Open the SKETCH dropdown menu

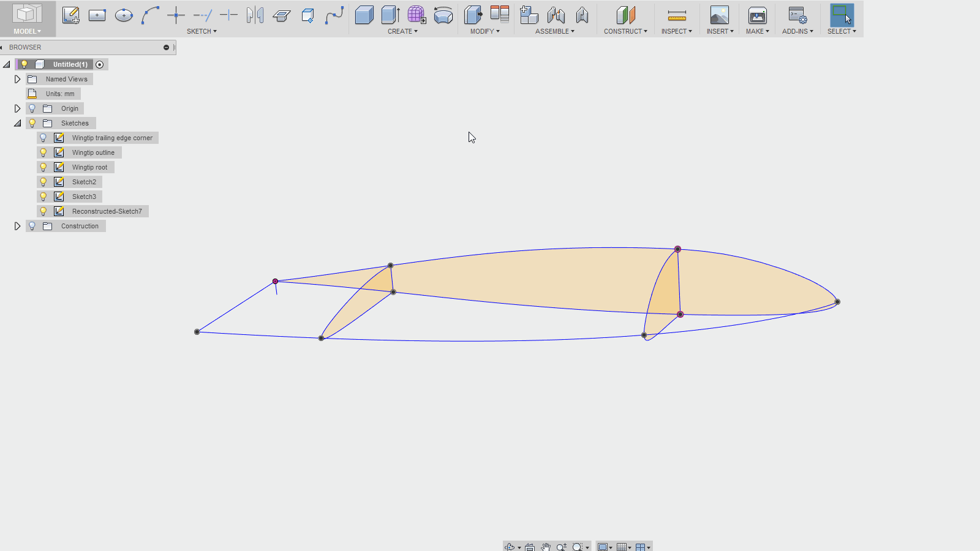202,31
